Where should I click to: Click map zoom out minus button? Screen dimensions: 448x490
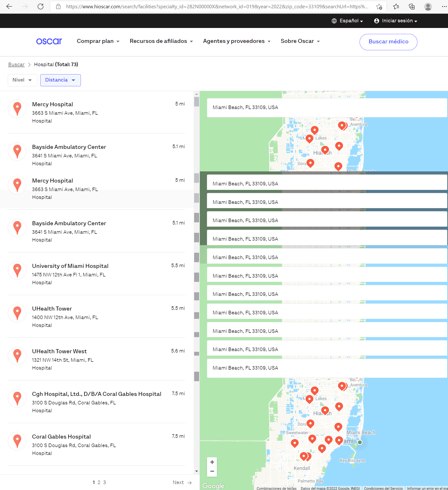coord(212,471)
